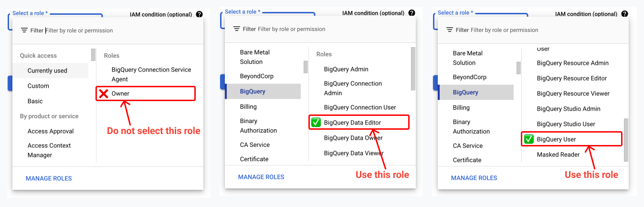
Task: Select BigQuery category in the right panel
Action: [x=475, y=92]
